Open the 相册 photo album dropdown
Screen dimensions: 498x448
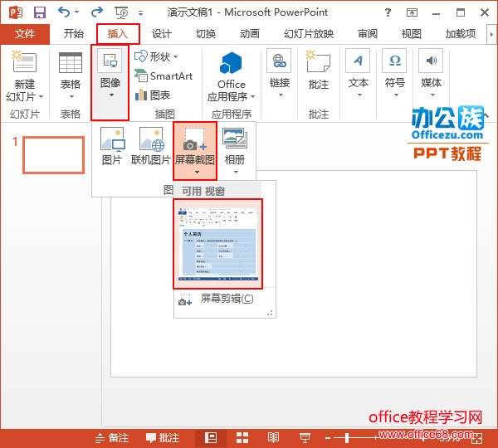235,150
